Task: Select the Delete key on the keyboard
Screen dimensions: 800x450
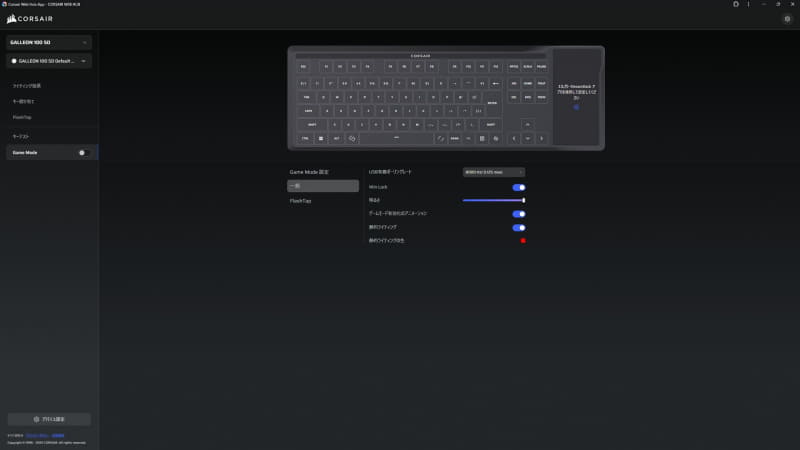Action: (x=514, y=97)
